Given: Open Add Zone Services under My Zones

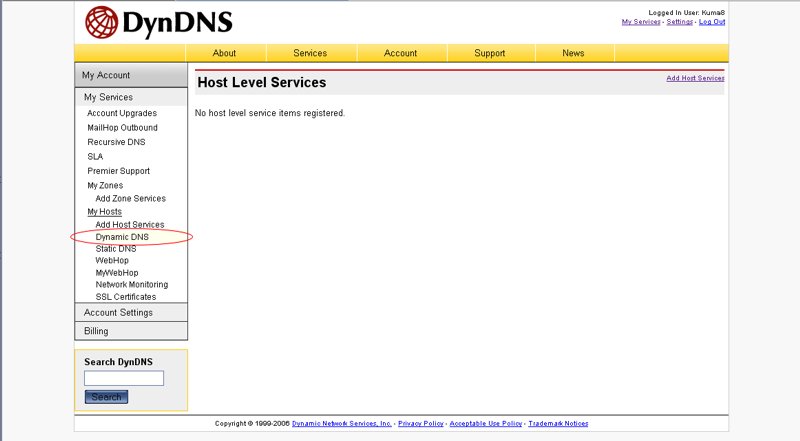Looking at the screenshot, I should pyautogui.click(x=131, y=199).
